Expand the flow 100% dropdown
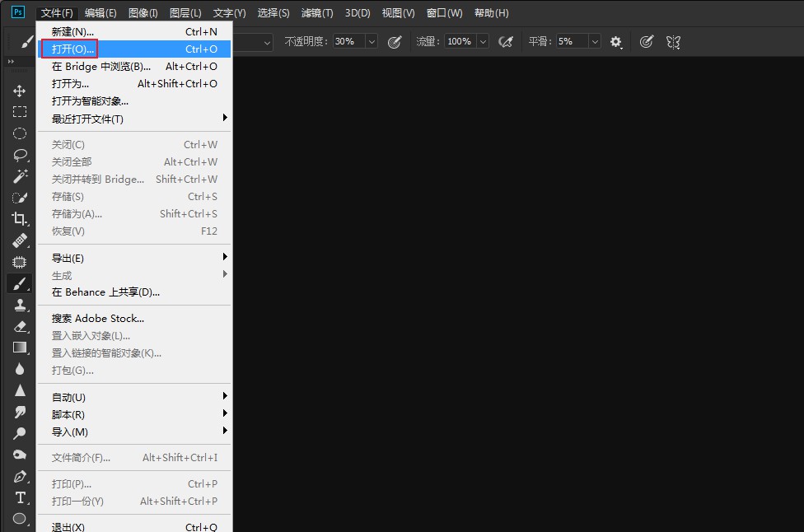 483,41
